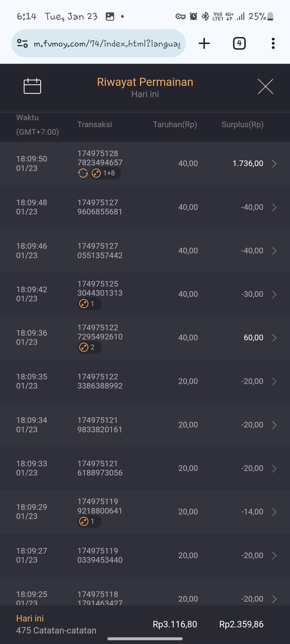Open transaction ending 0551357442

click(100, 251)
